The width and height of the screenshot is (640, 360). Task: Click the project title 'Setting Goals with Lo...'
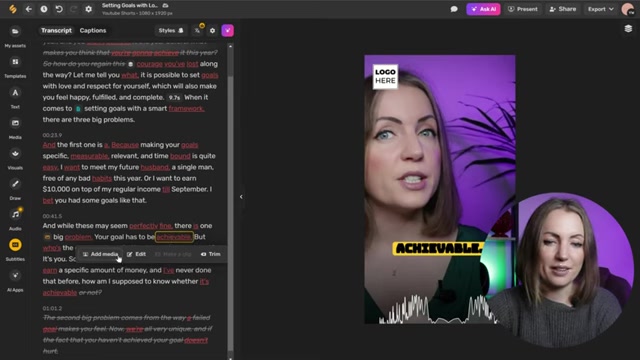(130, 5)
